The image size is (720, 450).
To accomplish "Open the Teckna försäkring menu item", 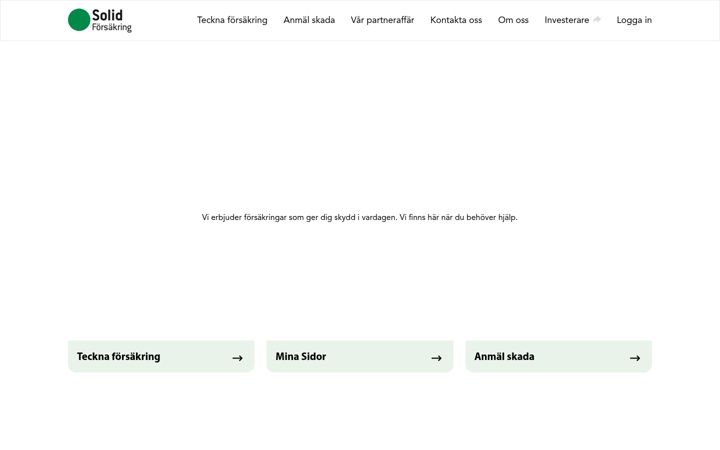I will click(232, 20).
